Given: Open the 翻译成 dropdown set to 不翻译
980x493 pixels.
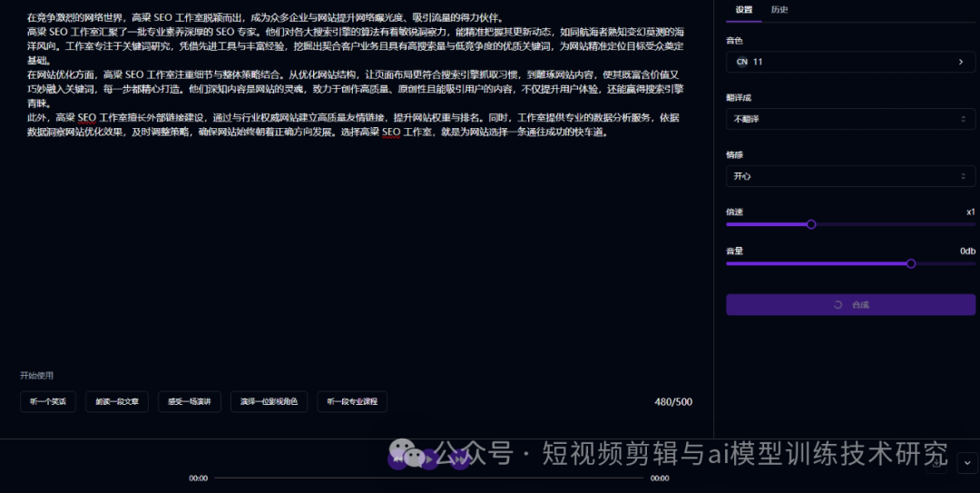Looking at the screenshot, I should 850,119.
